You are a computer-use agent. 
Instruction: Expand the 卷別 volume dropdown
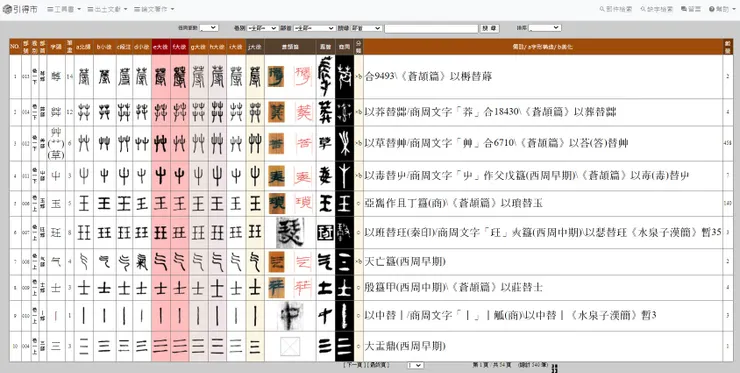[x=263, y=28]
